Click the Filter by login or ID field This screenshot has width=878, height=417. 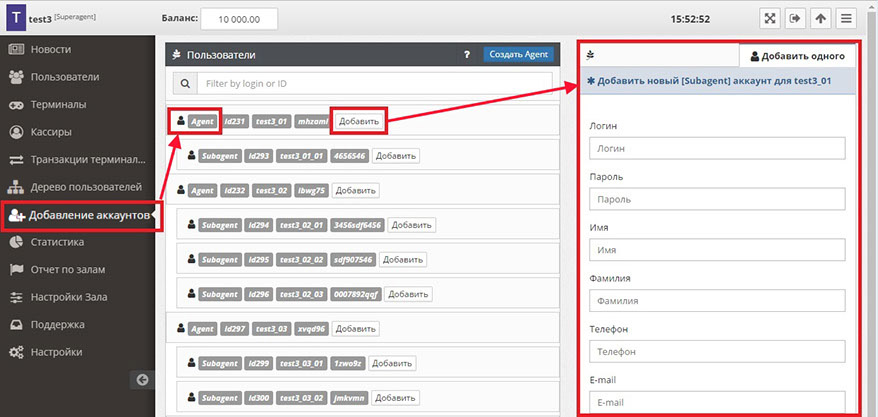pyautogui.click(x=374, y=84)
